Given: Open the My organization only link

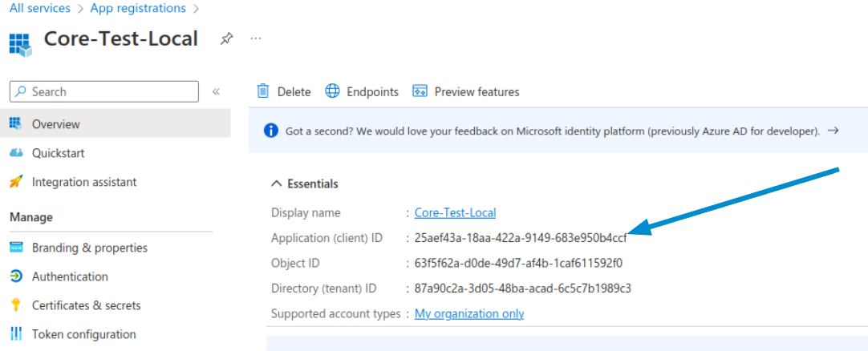Looking at the screenshot, I should [x=468, y=314].
